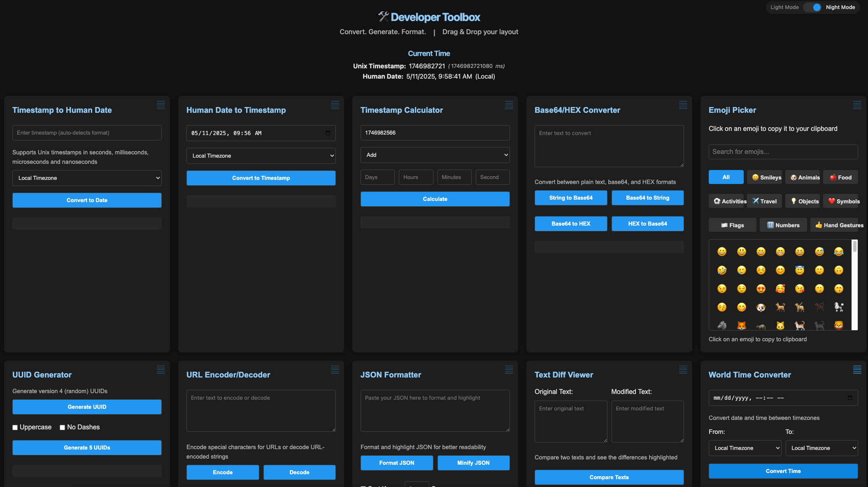Select the Animals emoji category tab
Image resolution: width=868 pixels, height=487 pixels.
point(802,177)
